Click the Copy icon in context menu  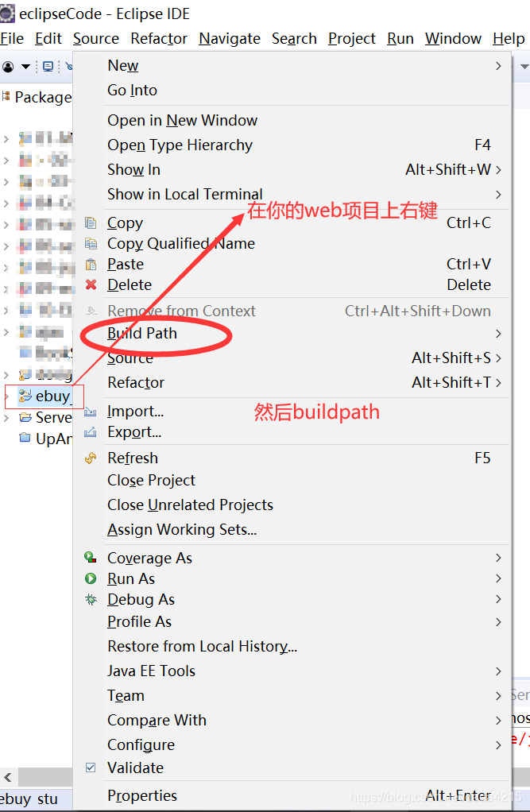tap(91, 222)
